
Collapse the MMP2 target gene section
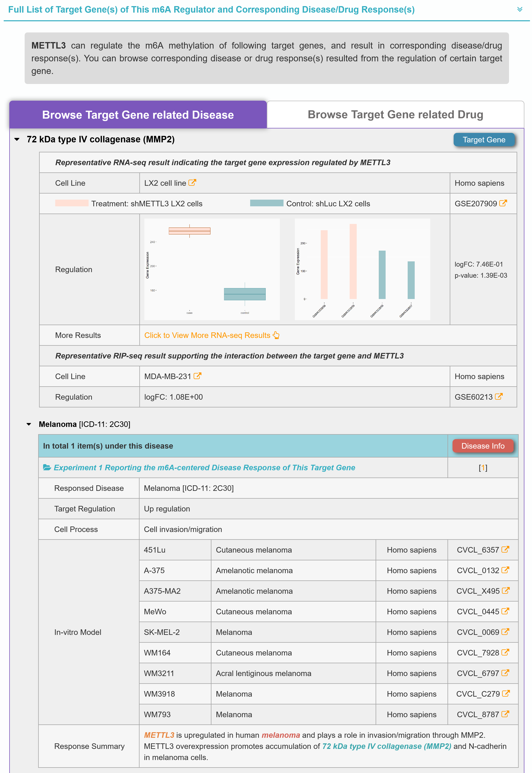[17, 139]
